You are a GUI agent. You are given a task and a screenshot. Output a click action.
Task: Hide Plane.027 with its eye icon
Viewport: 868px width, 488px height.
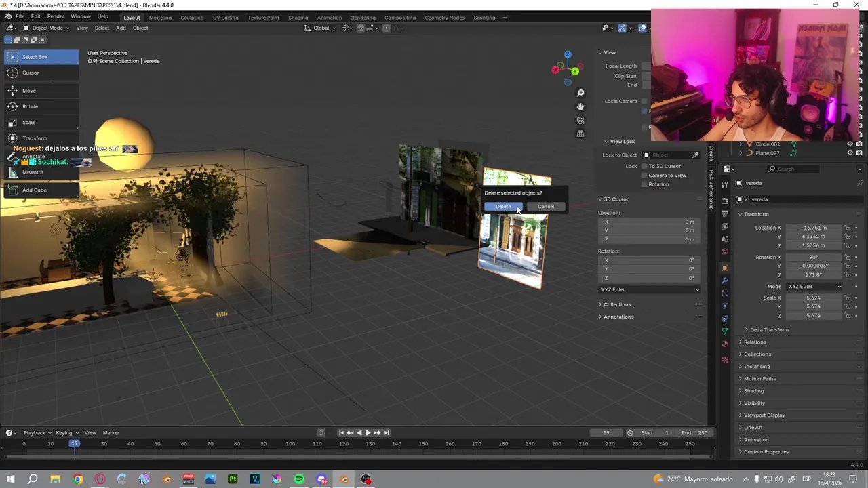(x=850, y=153)
